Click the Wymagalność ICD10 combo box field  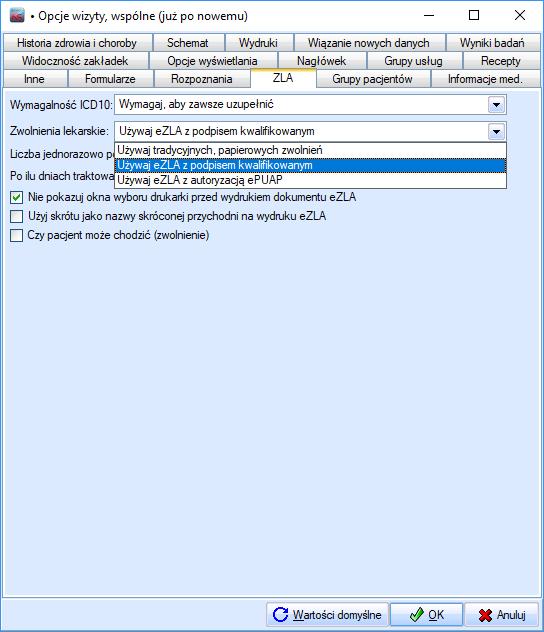pyautogui.click(x=310, y=105)
